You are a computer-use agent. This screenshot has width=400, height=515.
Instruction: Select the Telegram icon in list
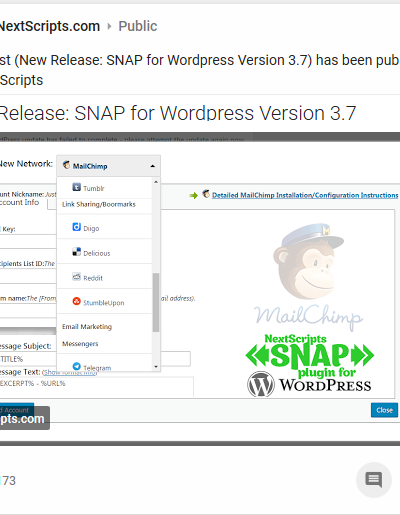tap(77, 366)
